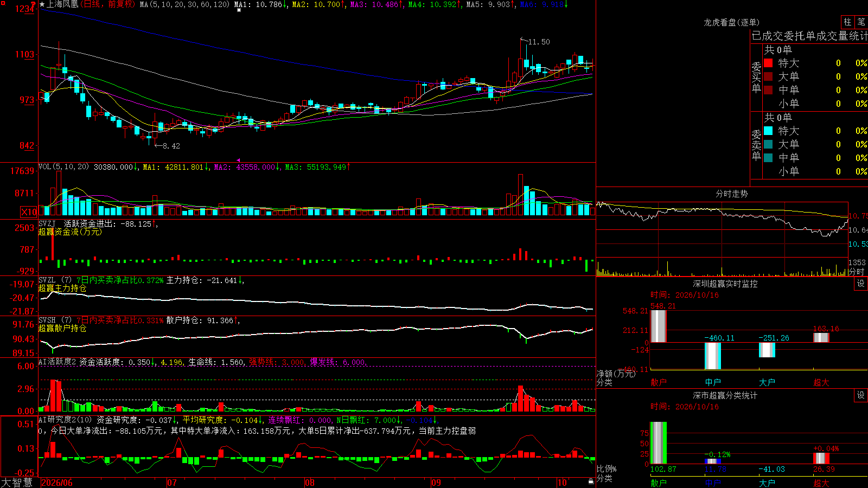Switch to 笔 (tick) display mode
Screen dimensions: 868x488
[861, 22]
